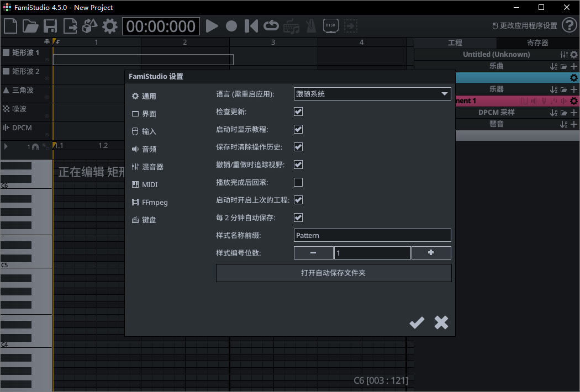This screenshot has height=392, width=580.
Task: Uncheck the 每 2 分钟自动保存 option
Action: pos(298,218)
